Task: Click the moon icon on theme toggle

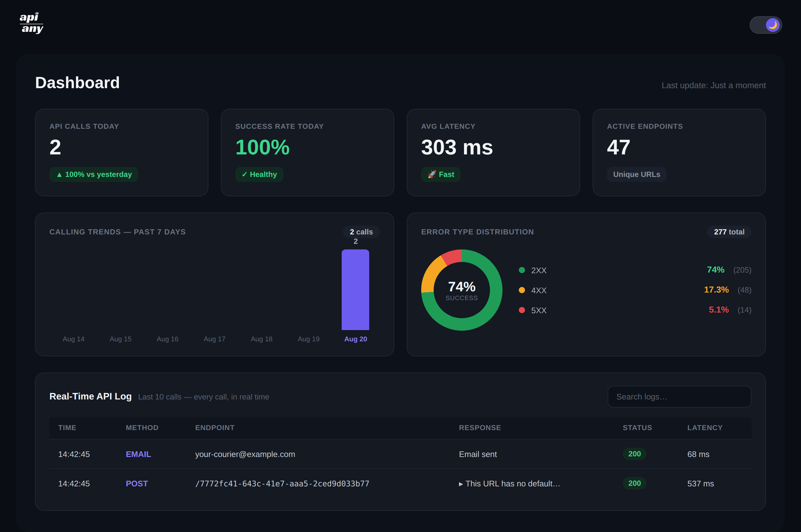Action: [773, 25]
